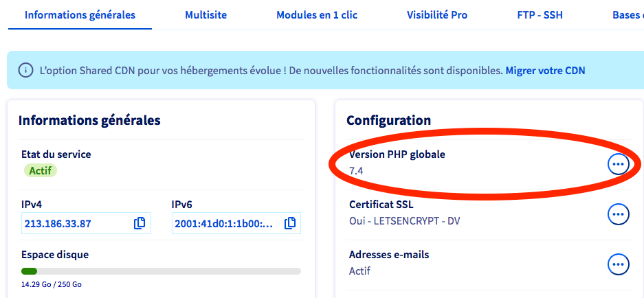Copy the IPv4 address with copy icon
The width and height of the screenshot is (644, 298).
click(x=140, y=223)
